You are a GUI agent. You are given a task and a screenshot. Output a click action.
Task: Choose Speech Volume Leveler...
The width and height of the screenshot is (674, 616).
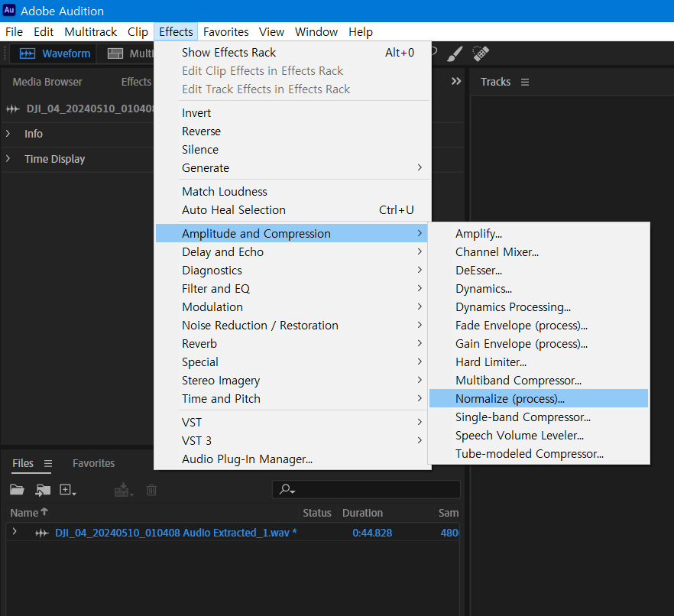(539, 435)
